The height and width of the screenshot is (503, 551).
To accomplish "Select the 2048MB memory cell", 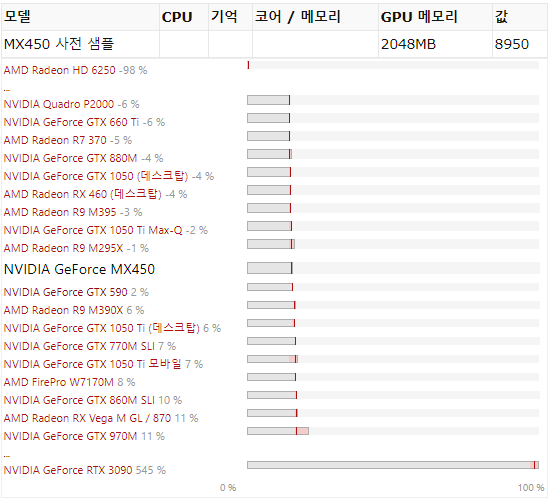I will click(435, 44).
